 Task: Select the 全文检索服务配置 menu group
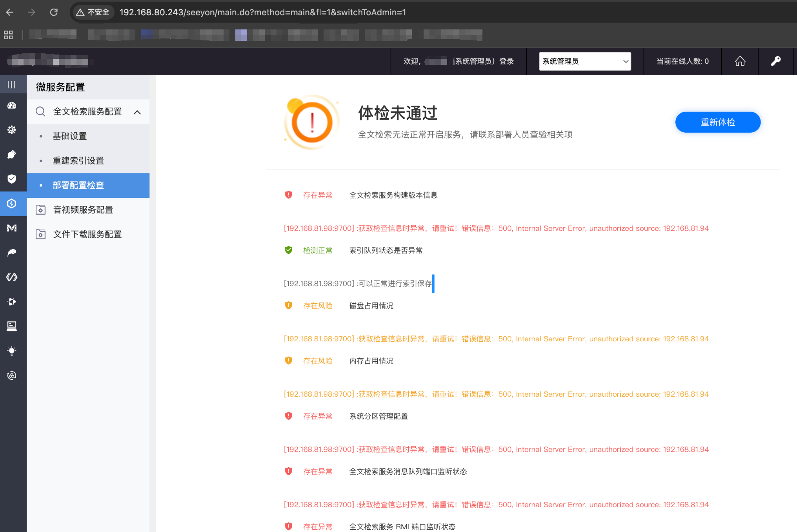(88, 112)
